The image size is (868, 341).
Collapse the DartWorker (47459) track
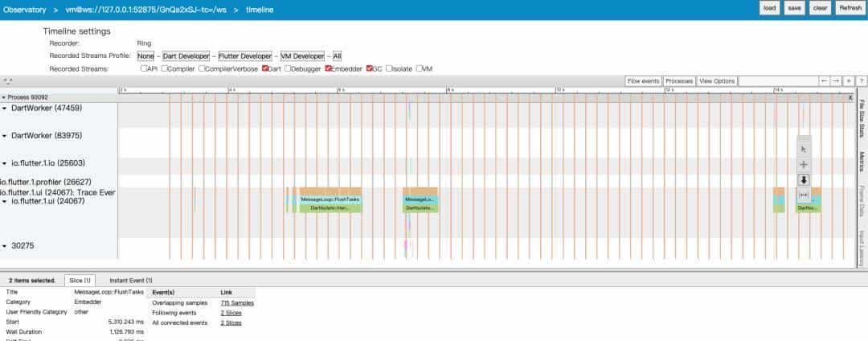(x=5, y=109)
